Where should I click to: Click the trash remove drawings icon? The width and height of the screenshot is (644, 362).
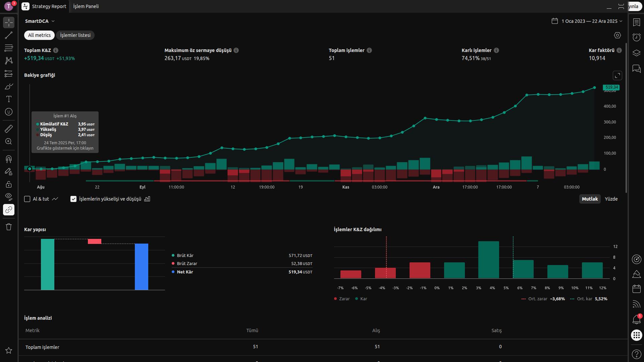point(9,227)
